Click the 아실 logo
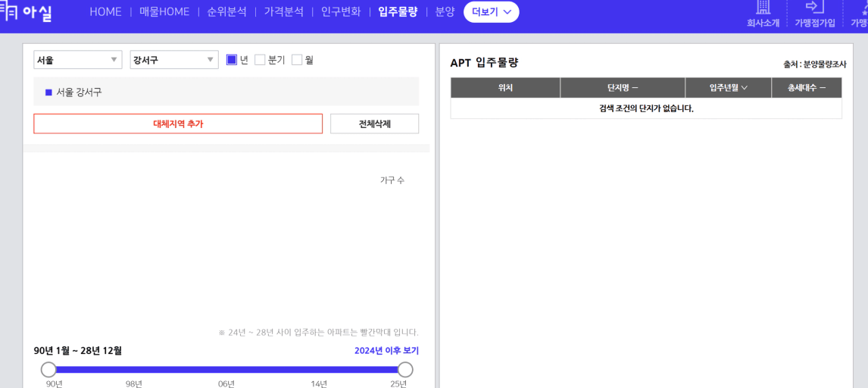868x388 pixels. pyautogui.click(x=26, y=12)
